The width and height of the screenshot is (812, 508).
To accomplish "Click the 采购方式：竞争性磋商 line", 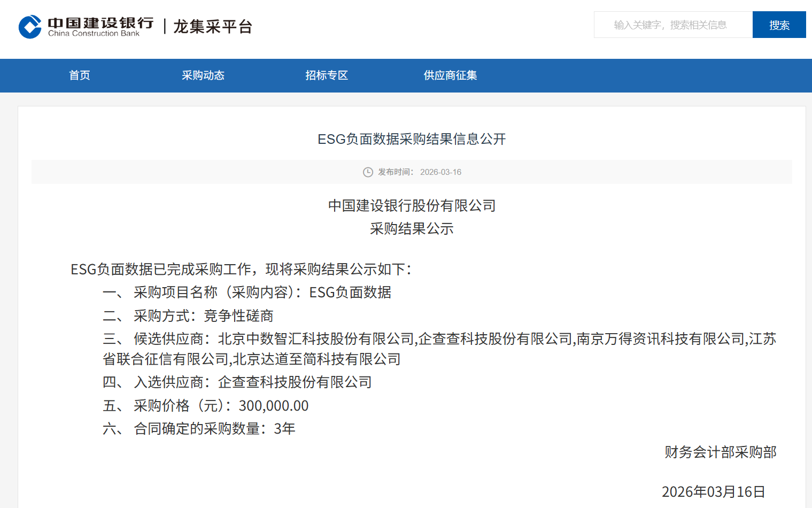I will point(203,316).
